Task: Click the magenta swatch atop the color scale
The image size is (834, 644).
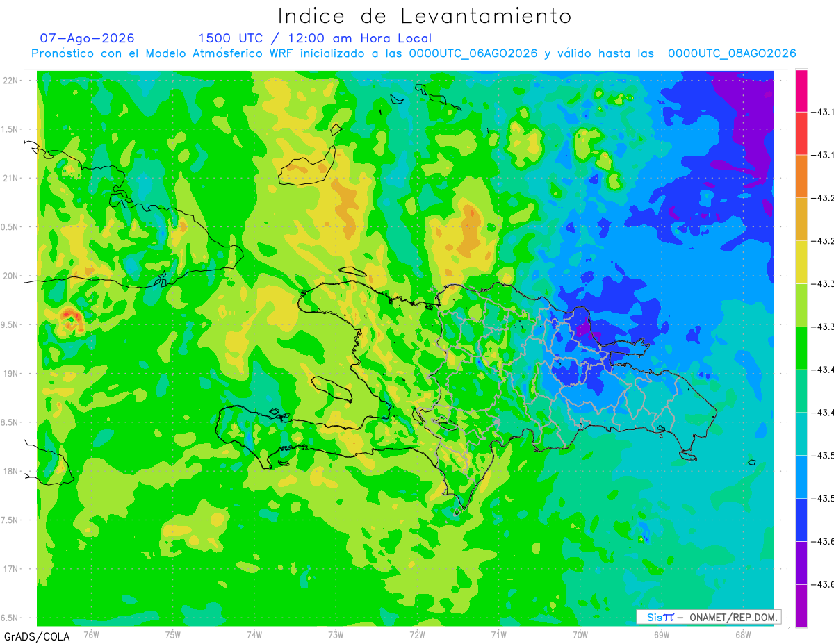Action: point(801,90)
